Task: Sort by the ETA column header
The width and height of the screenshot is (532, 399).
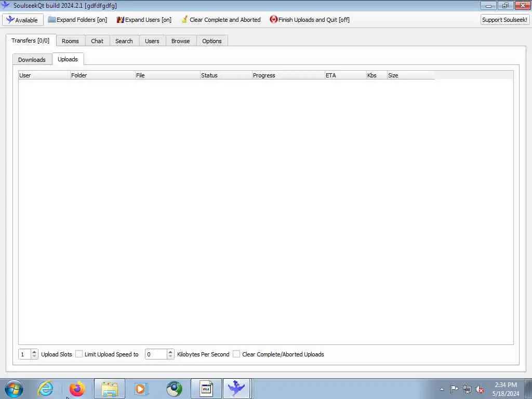Action: [345, 75]
